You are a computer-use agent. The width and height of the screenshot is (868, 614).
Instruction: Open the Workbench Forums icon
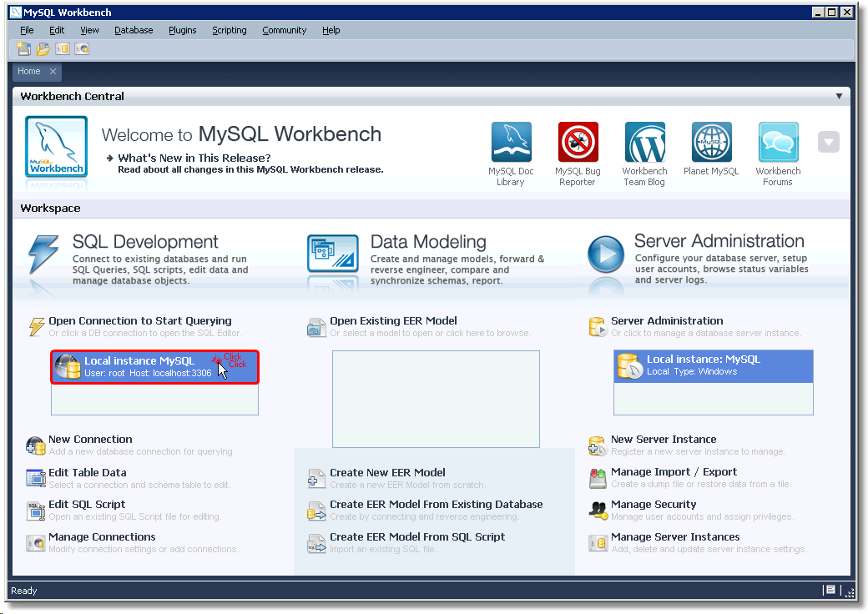point(779,142)
